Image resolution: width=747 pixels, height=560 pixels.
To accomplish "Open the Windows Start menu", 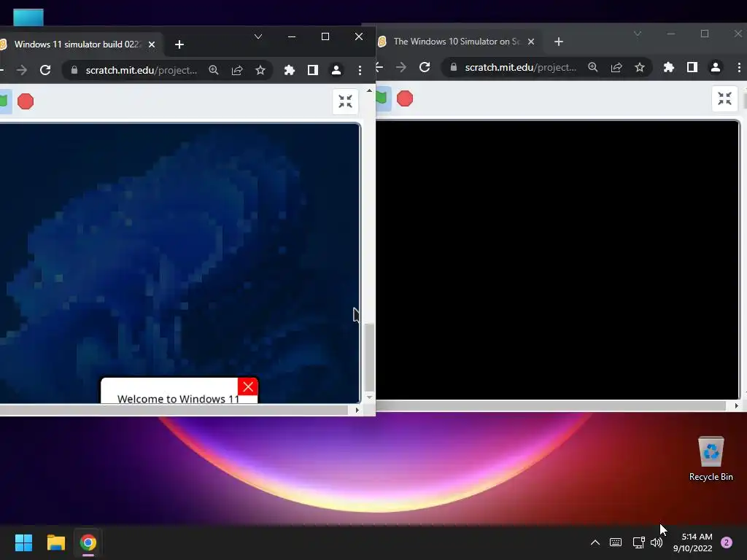I will [23, 542].
